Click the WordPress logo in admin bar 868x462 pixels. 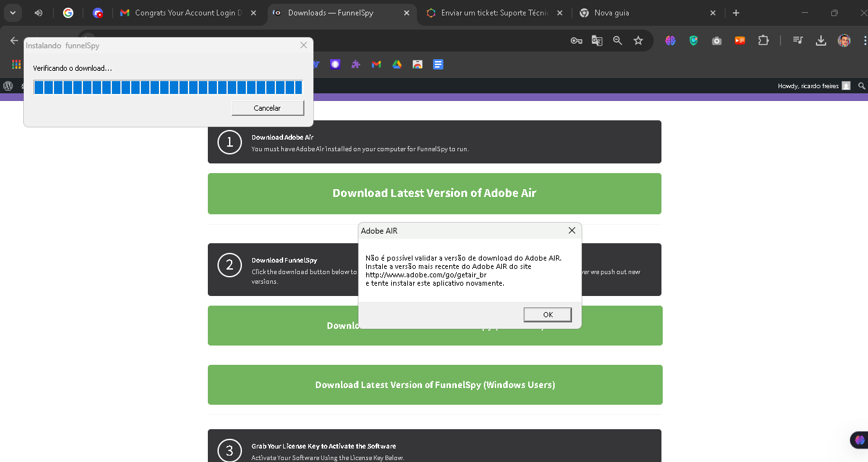tap(8, 86)
